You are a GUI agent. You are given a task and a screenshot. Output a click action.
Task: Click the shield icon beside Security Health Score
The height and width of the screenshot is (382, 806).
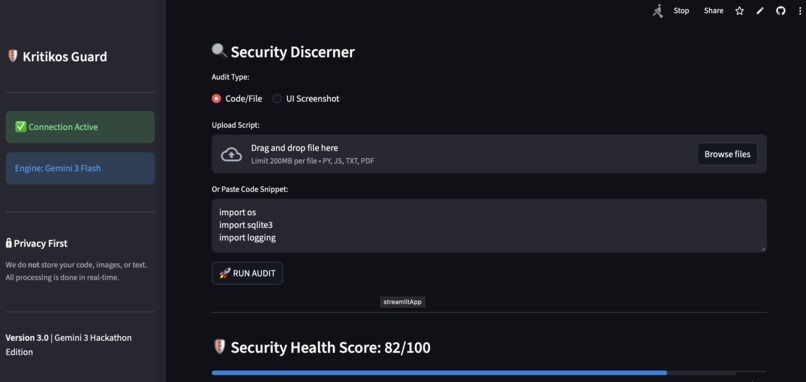[x=219, y=347]
